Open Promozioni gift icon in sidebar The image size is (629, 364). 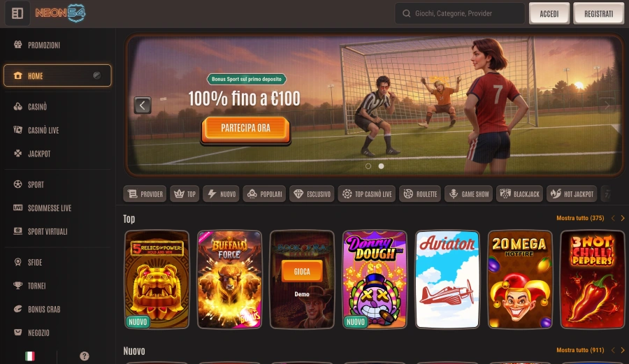(17, 45)
